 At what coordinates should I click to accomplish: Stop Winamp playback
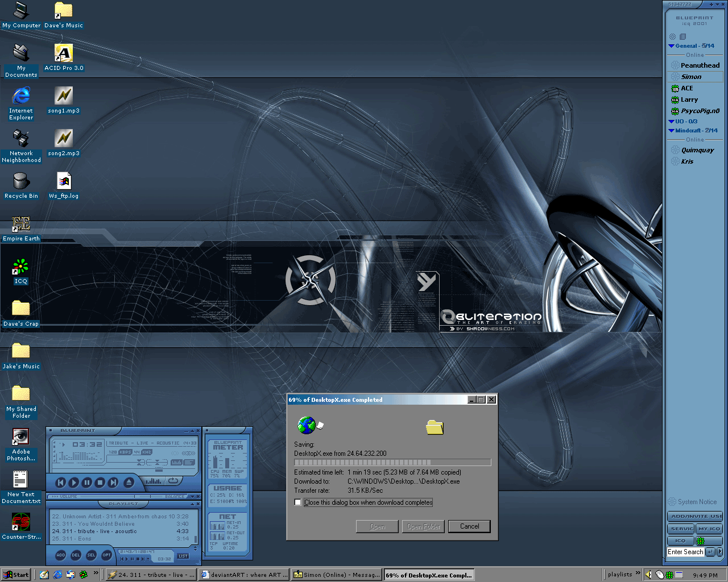point(100,482)
